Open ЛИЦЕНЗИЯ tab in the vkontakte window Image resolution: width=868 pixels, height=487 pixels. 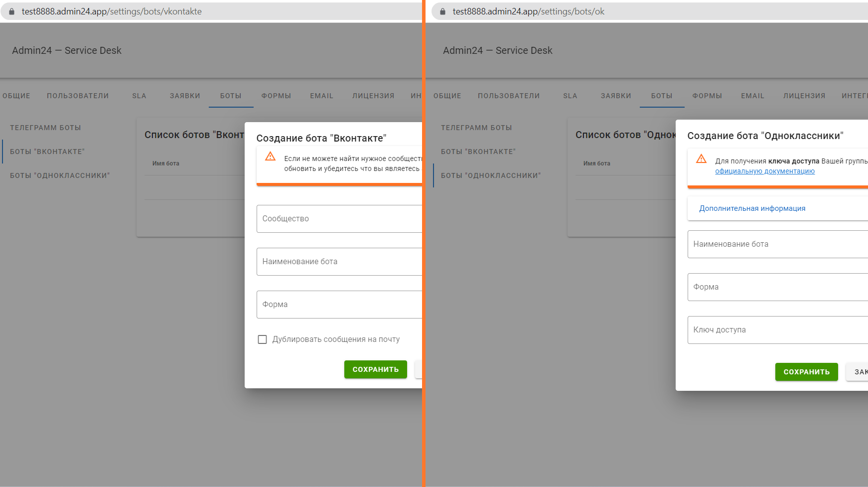374,96
